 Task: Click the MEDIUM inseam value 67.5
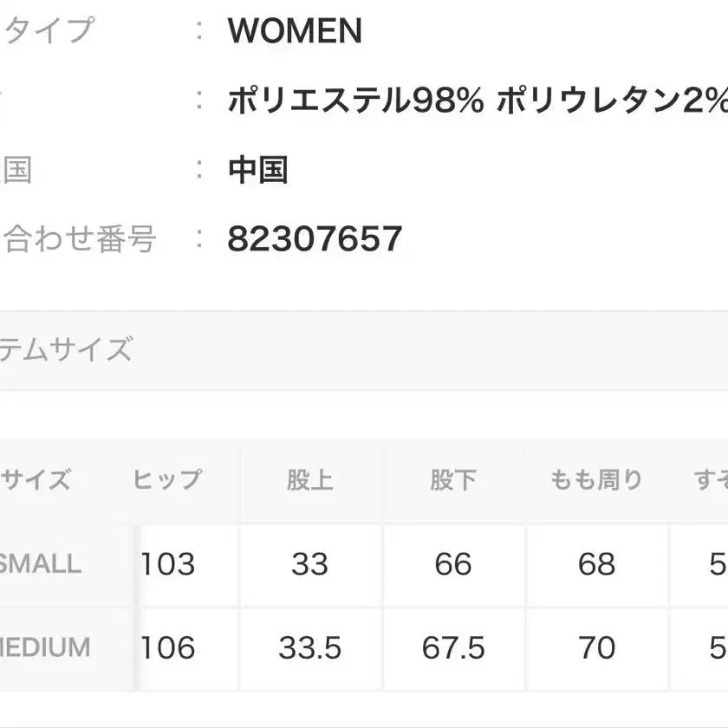pyautogui.click(x=452, y=647)
